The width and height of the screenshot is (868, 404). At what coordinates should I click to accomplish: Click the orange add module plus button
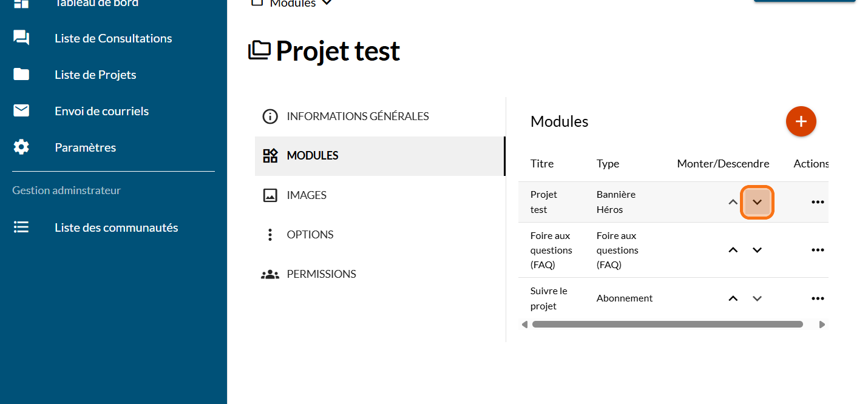click(x=801, y=121)
